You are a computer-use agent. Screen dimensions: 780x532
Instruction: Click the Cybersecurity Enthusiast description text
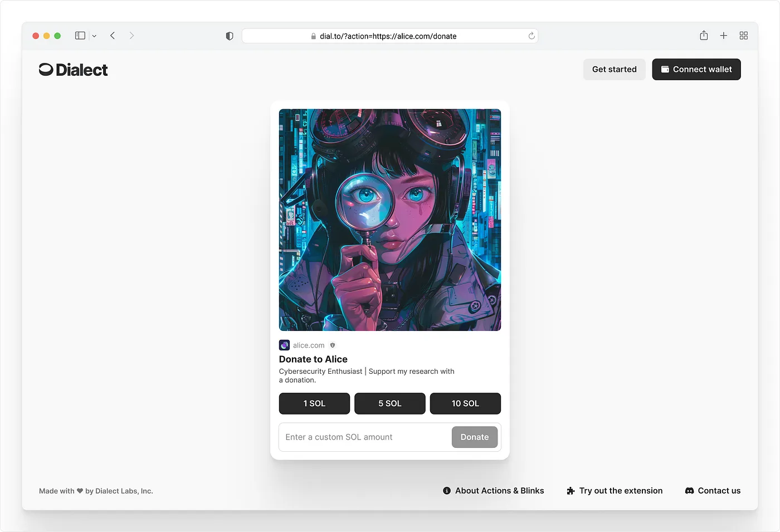367,375
